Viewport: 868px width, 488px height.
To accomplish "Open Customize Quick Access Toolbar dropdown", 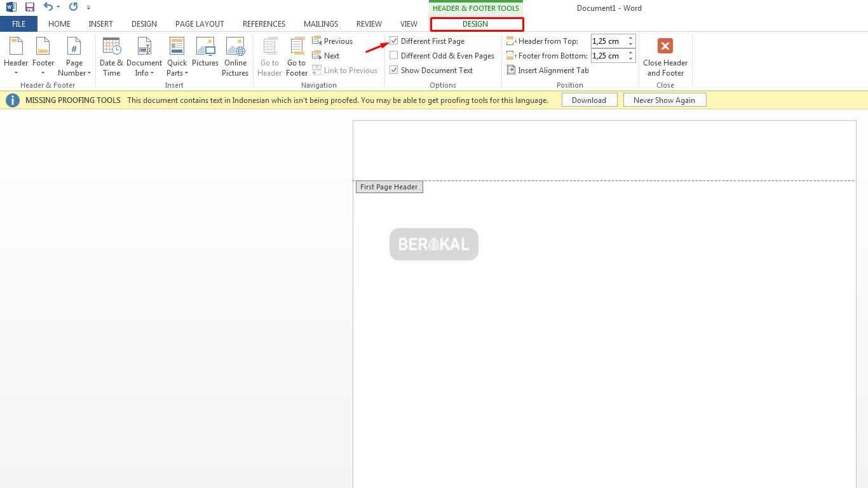I will click(x=88, y=8).
